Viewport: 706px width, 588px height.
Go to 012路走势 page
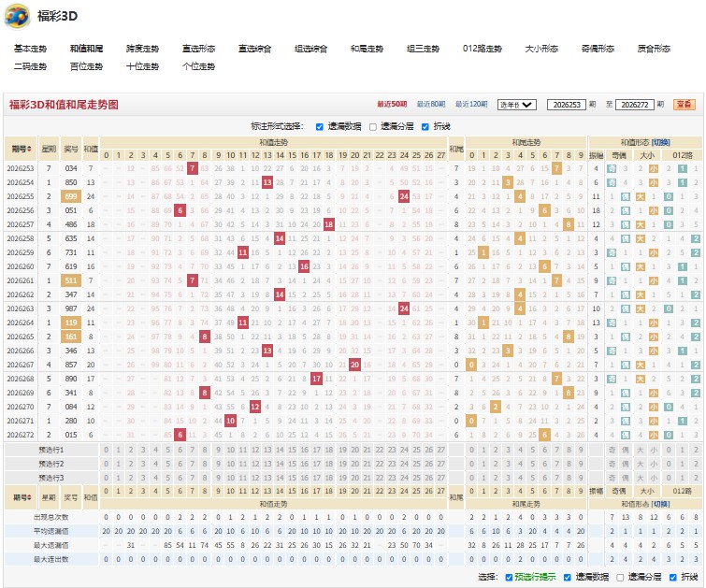click(x=483, y=49)
